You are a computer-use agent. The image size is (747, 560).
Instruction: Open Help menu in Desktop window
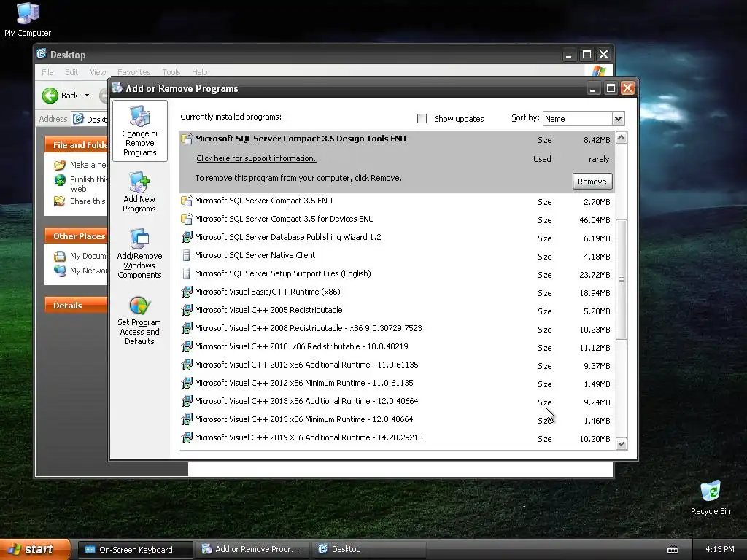(200, 72)
